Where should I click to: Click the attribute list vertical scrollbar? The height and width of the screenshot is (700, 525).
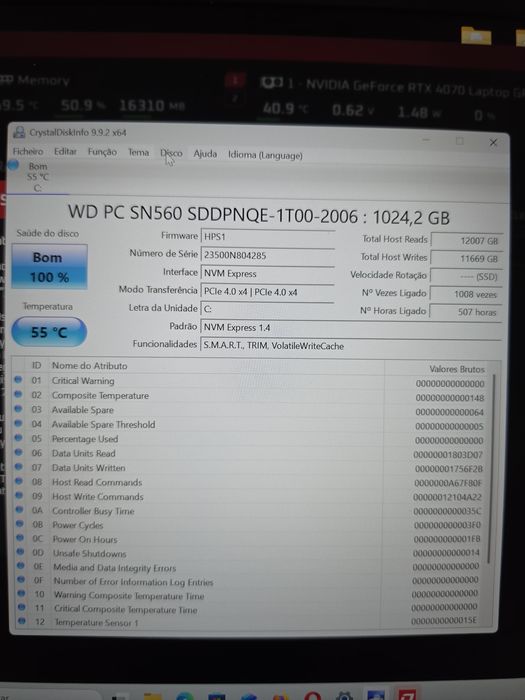tap(491, 469)
